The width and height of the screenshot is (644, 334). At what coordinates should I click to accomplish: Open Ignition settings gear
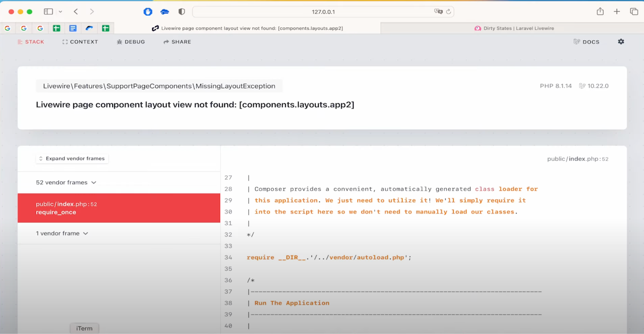click(x=621, y=41)
